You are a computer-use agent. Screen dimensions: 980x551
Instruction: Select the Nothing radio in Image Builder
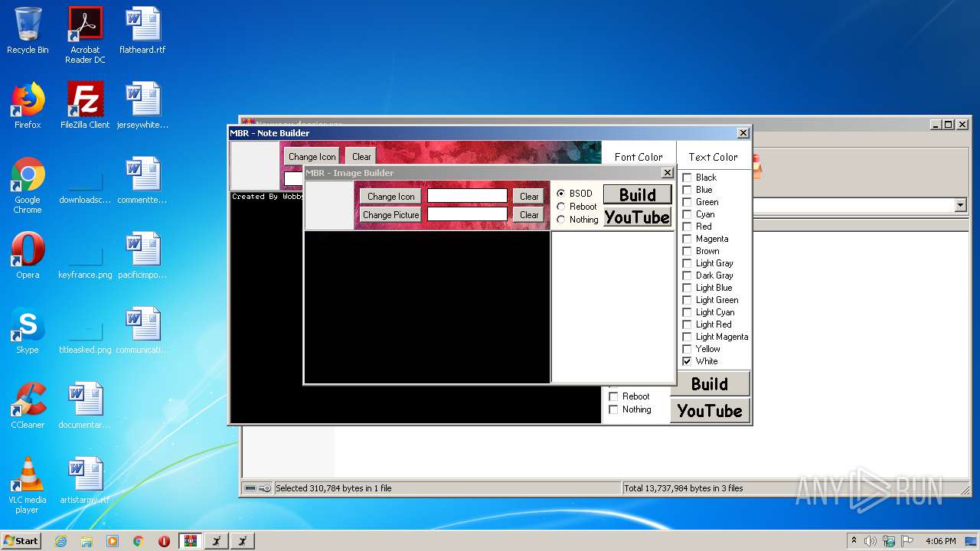point(578,220)
